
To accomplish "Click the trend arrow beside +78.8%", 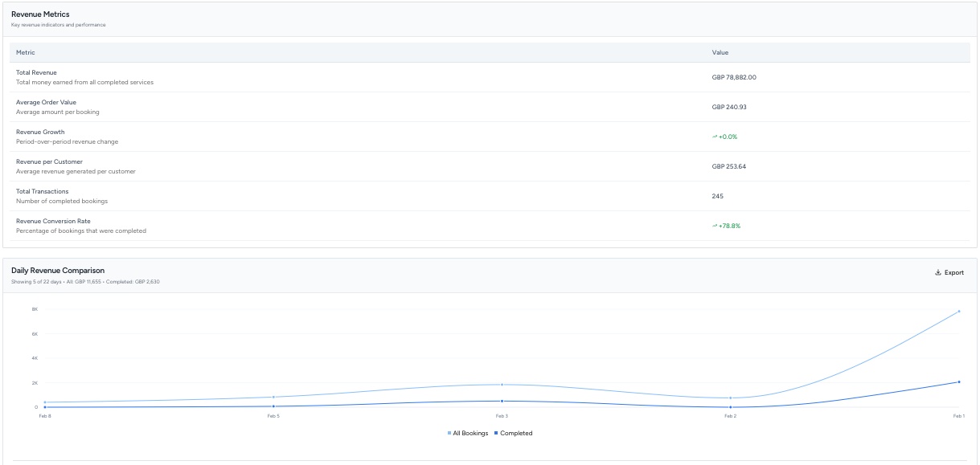I will 713,225.
